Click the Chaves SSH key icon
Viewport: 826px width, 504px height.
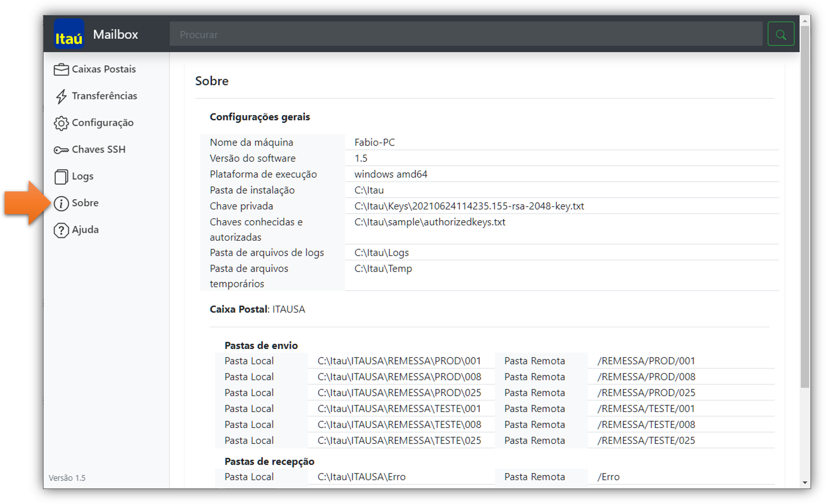click(x=61, y=150)
